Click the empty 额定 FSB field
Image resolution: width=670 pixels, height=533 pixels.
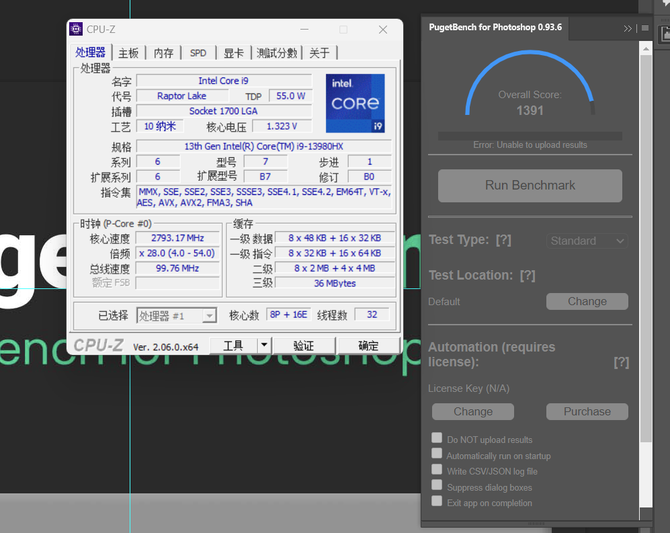coord(177,283)
